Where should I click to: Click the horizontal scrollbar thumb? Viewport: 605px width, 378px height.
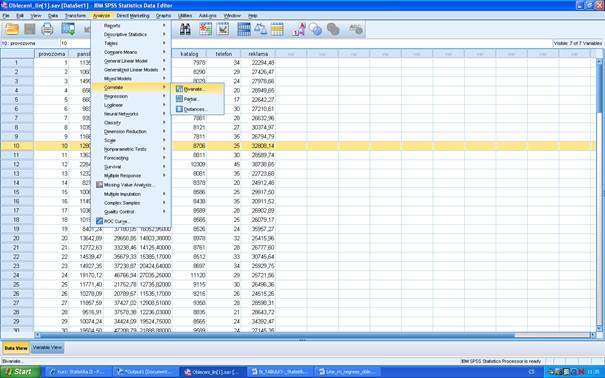pyautogui.click(x=277, y=335)
